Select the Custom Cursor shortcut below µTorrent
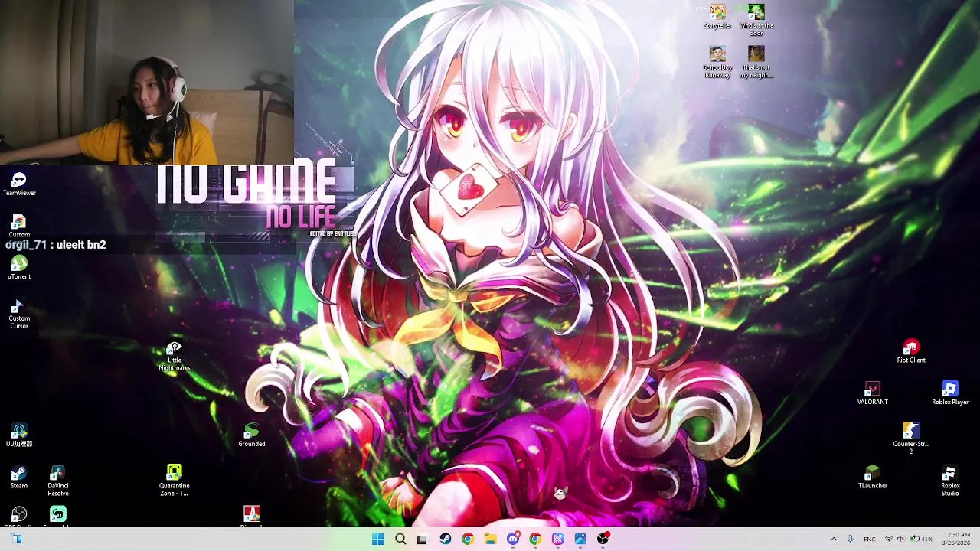 click(19, 315)
